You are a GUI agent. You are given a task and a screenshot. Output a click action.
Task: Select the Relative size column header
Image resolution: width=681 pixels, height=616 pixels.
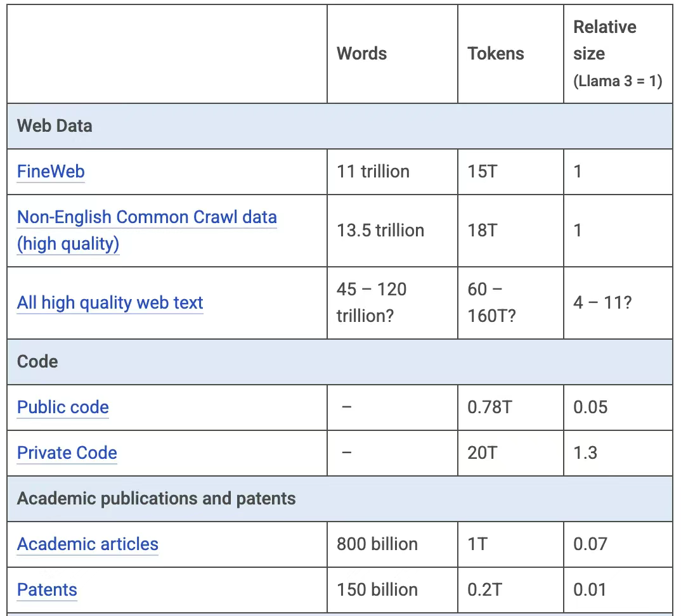[x=604, y=41]
